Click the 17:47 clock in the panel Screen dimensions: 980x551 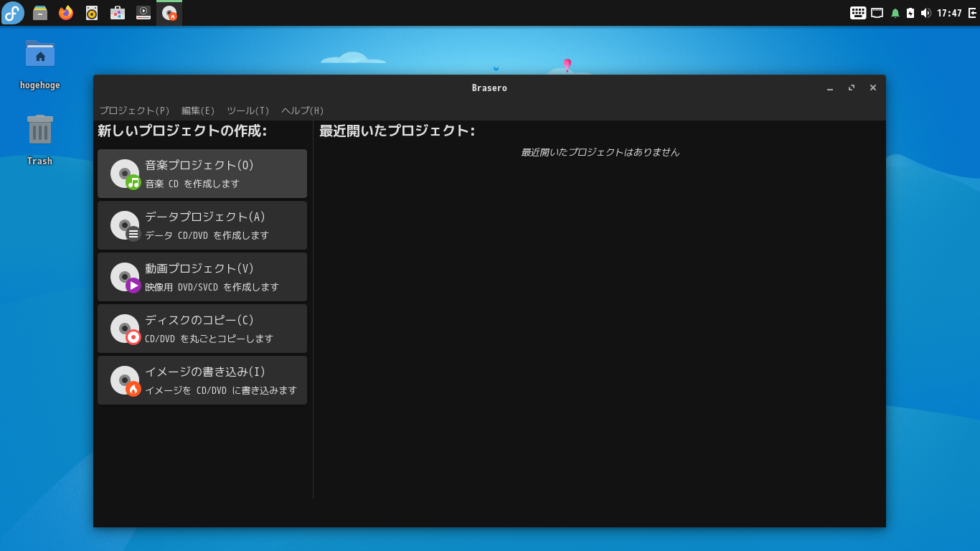949,13
